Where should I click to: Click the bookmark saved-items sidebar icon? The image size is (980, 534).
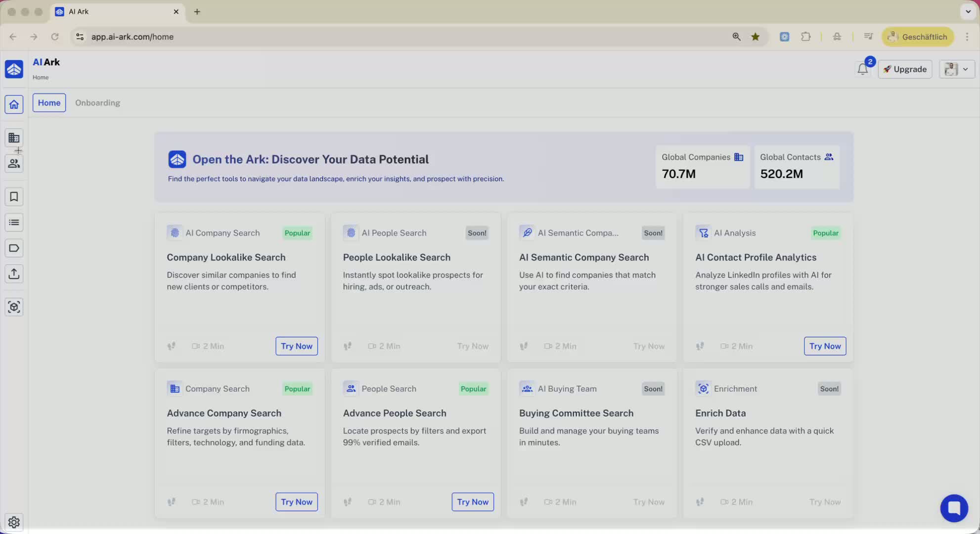[x=14, y=197]
